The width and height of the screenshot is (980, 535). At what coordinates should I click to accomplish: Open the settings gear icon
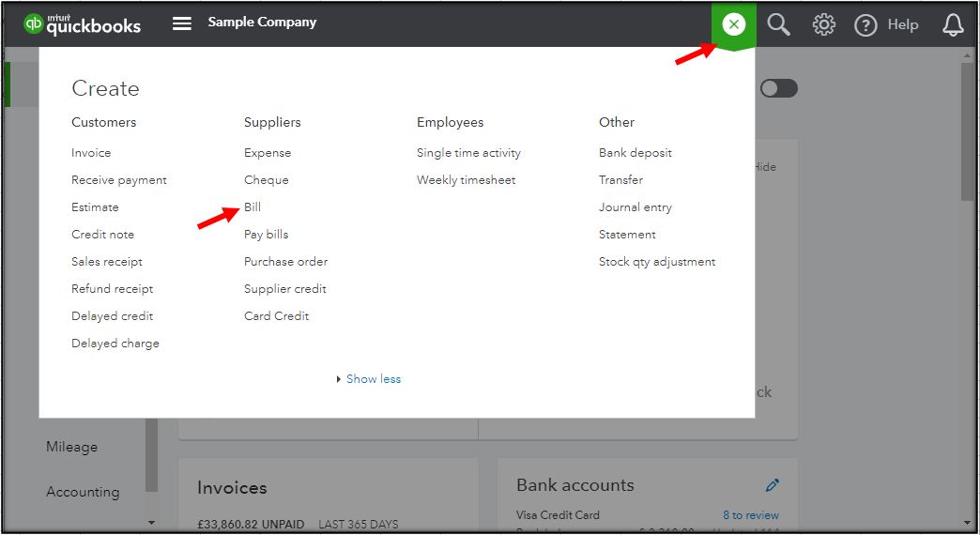click(823, 24)
